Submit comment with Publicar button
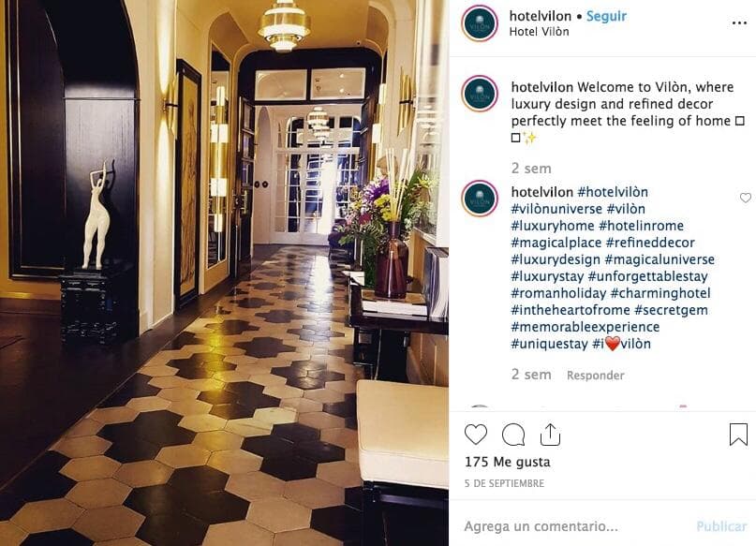Viewport: 756px width, 546px height. coord(721,526)
